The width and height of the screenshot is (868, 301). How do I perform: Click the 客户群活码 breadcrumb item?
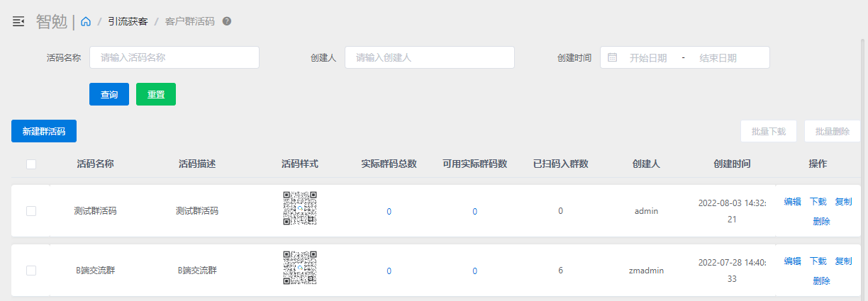(189, 22)
